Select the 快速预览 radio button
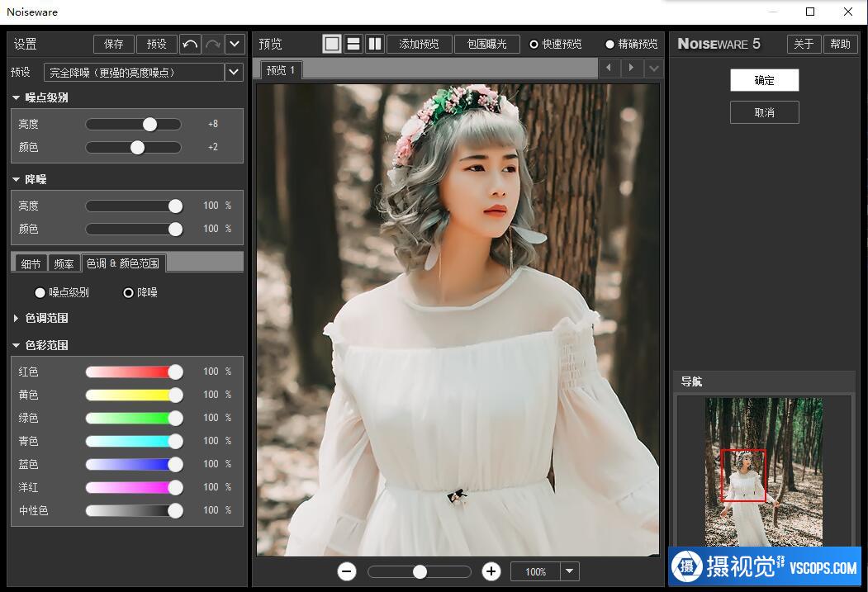 [534, 45]
